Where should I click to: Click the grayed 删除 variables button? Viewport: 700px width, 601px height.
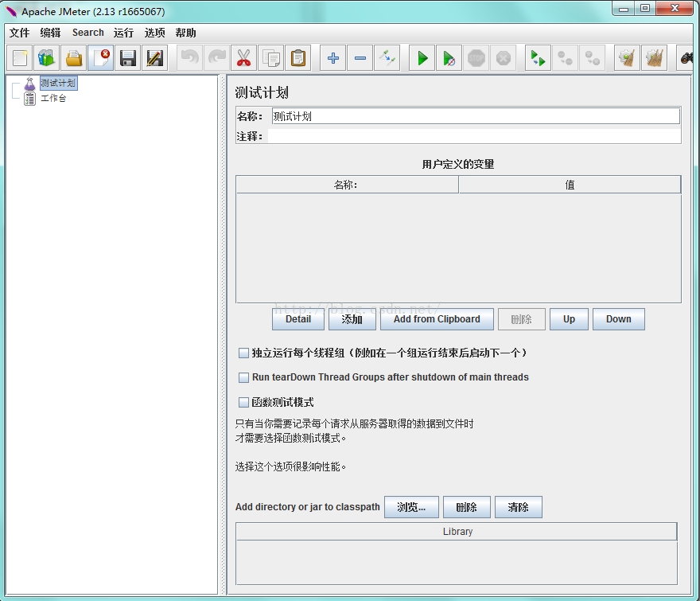pos(522,319)
